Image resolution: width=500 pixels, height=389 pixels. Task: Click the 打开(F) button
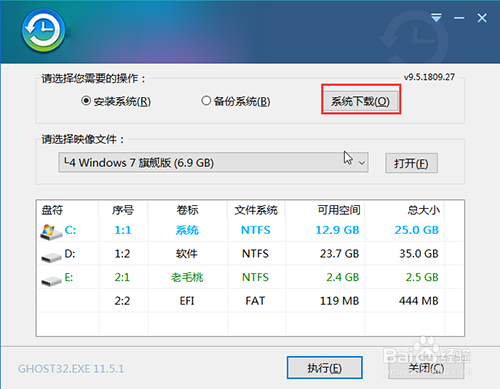click(411, 163)
